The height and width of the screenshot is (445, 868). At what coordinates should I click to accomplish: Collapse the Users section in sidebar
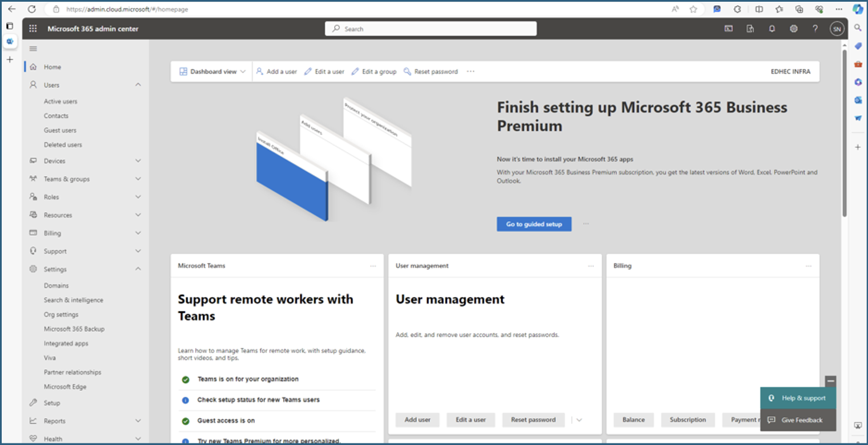[x=138, y=85]
